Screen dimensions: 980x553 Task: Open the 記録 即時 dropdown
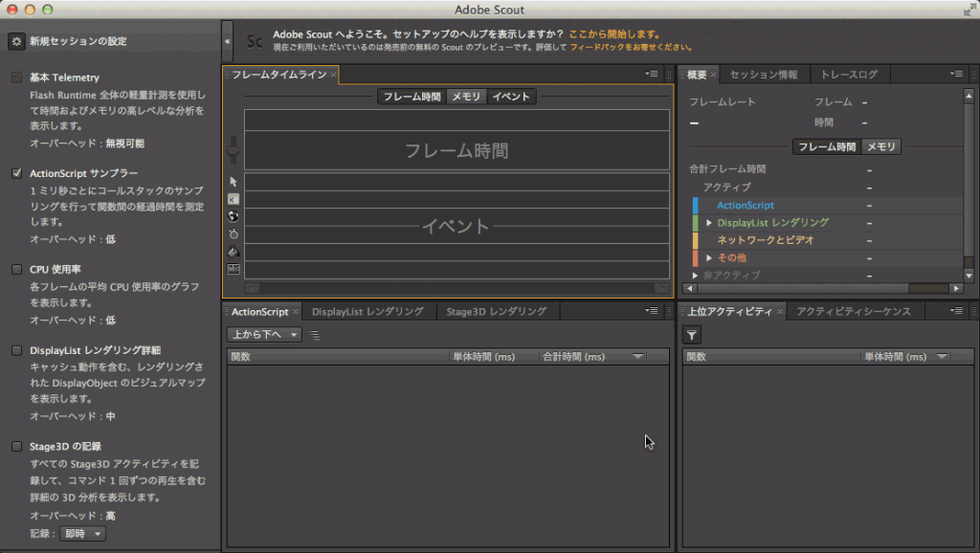81,534
